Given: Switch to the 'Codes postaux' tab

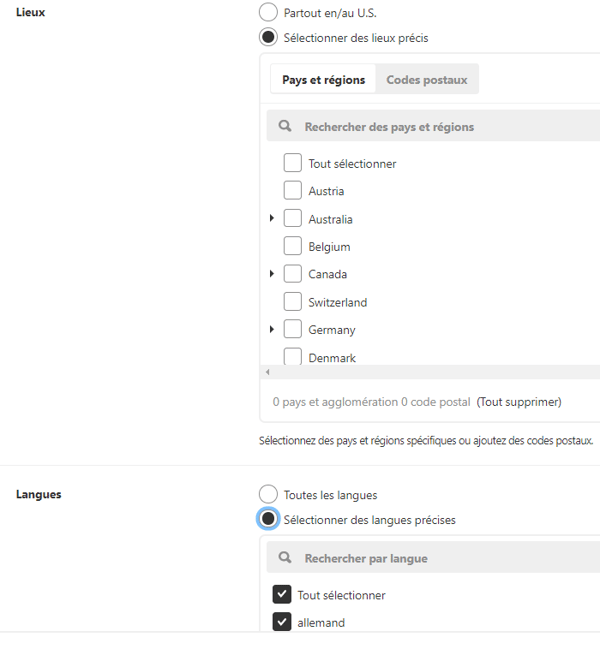Looking at the screenshot, I should click(x=427, y=80).
